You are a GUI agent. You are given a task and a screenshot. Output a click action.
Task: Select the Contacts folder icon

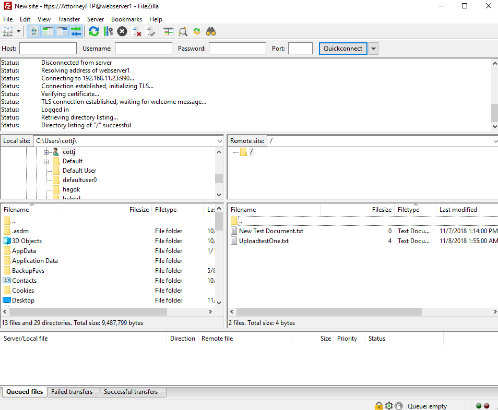point(7,280)
